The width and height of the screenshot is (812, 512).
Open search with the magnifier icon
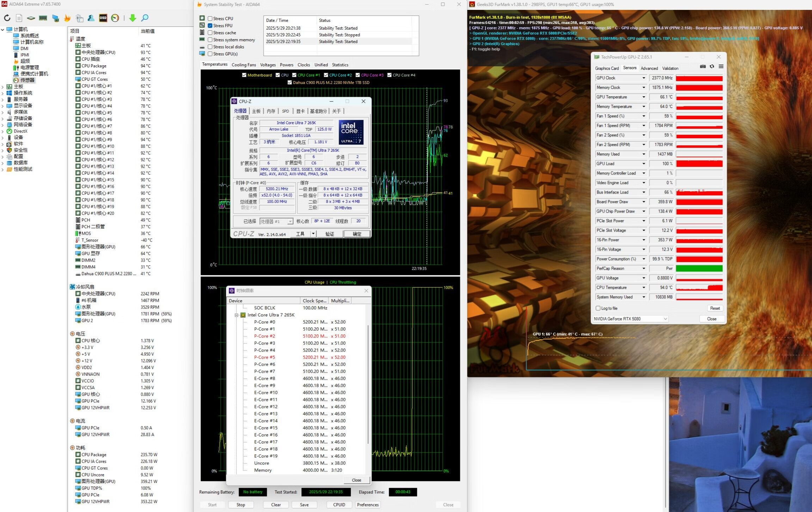[x=144, y=18]
